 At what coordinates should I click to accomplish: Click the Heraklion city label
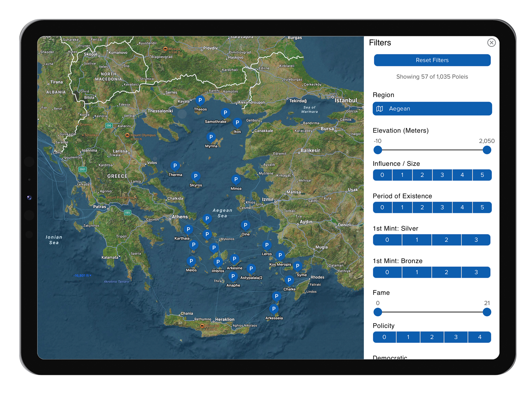pos(225,320)
